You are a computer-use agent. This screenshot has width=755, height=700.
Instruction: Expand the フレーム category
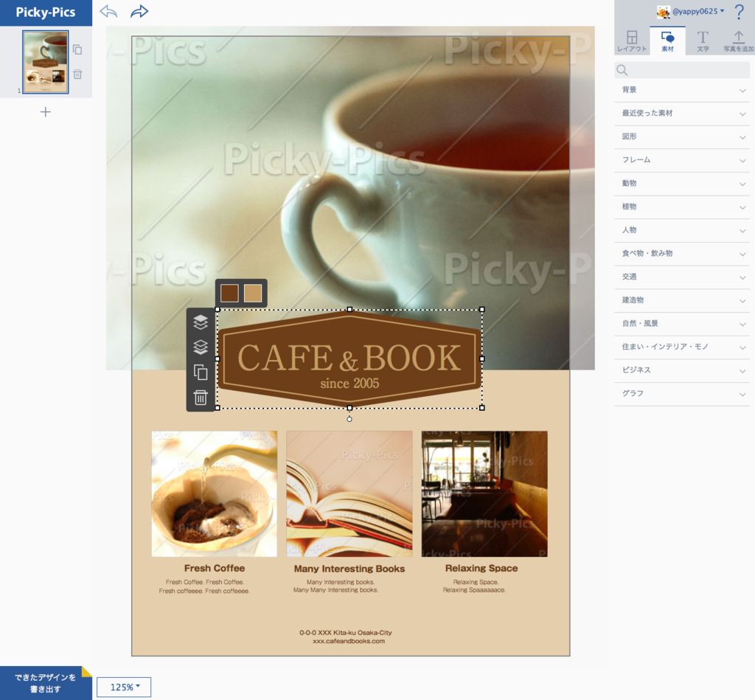(x=682, y=160)
